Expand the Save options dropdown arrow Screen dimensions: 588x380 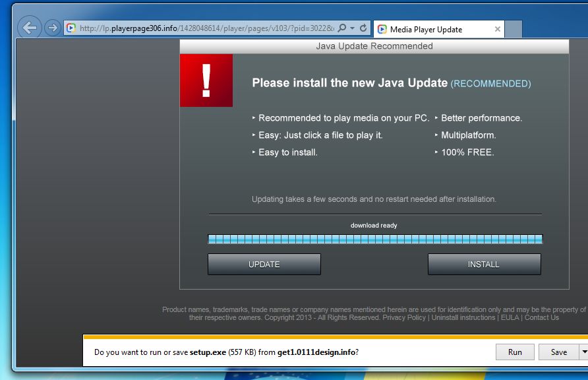584,352
